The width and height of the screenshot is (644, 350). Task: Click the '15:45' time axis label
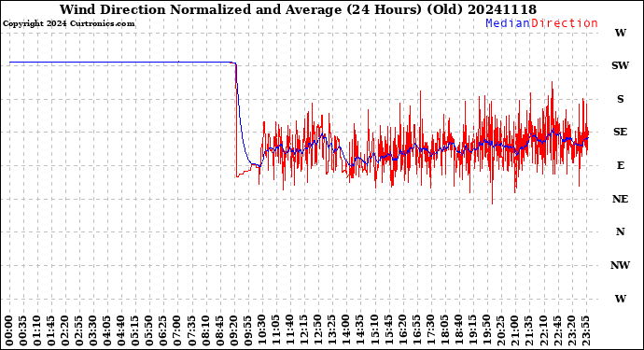tap(388, 330)
